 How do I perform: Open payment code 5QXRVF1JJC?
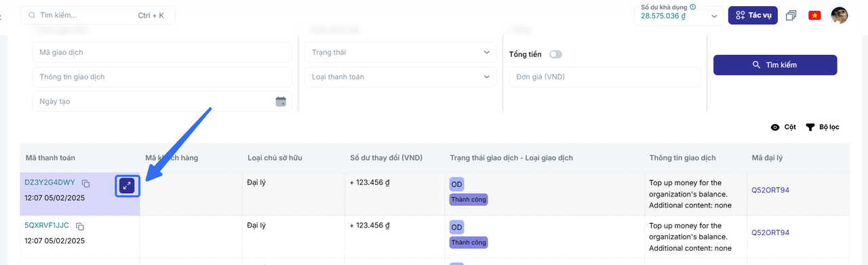pyautogui.click(x=47, y=225)
